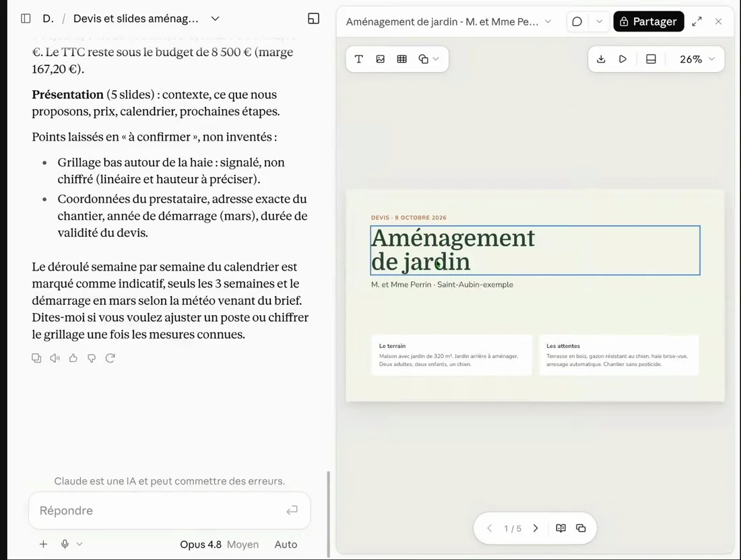Copy the assistant response
The image size is (741, 560).
click(36, 358)
